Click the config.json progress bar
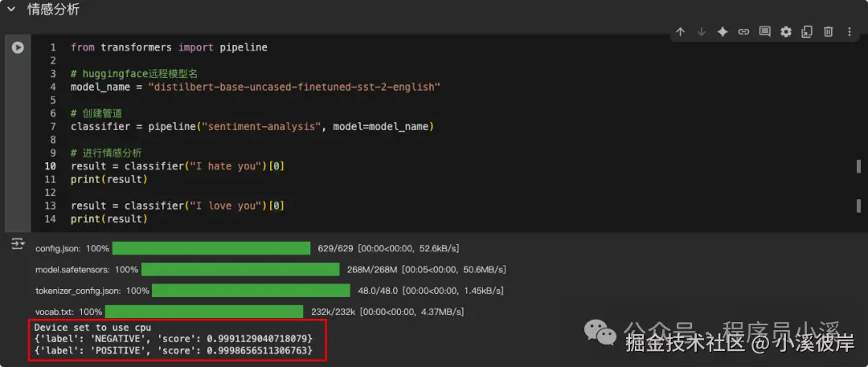 pos(211,248)
